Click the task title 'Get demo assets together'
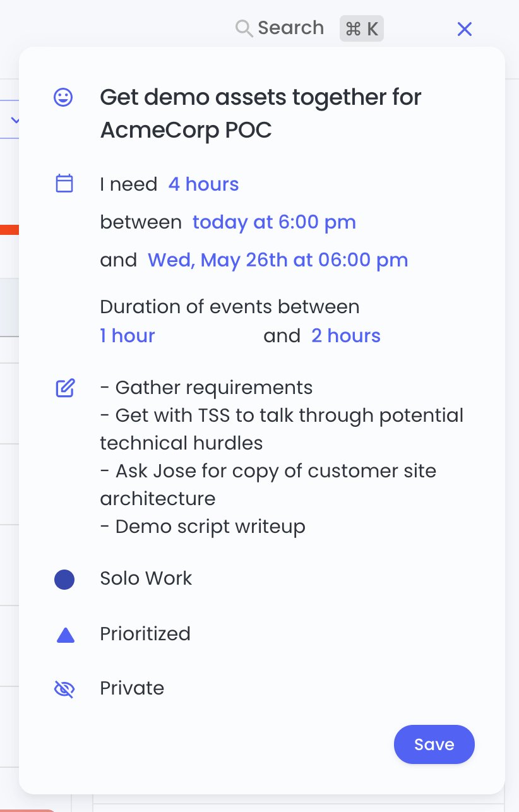 coord(261,114)
